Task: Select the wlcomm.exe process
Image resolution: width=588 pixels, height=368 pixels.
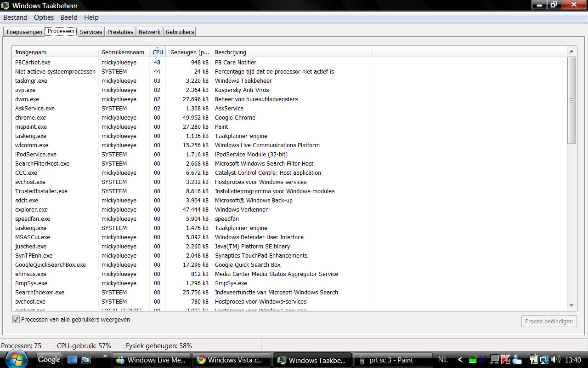Action: pyautogui.click(x=192, y=145)
